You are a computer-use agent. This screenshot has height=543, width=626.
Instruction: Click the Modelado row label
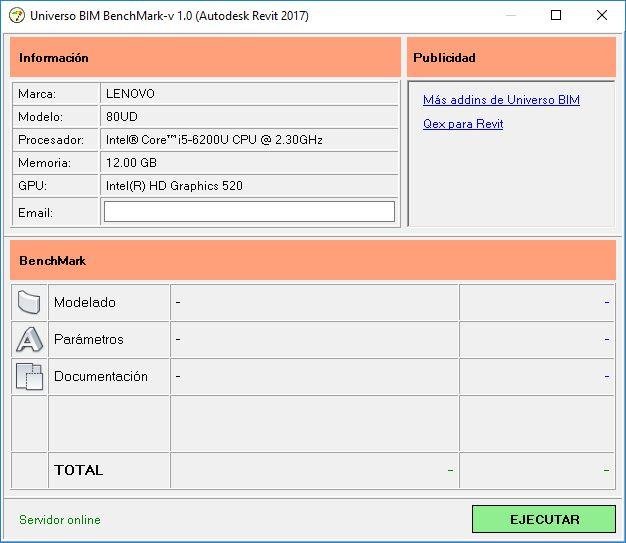(x=85, y=302)
